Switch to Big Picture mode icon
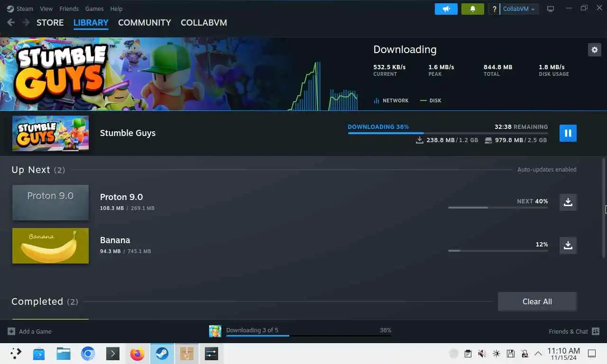Image resolution: width=607 pixels, height=364 pixels. (551, 9)
